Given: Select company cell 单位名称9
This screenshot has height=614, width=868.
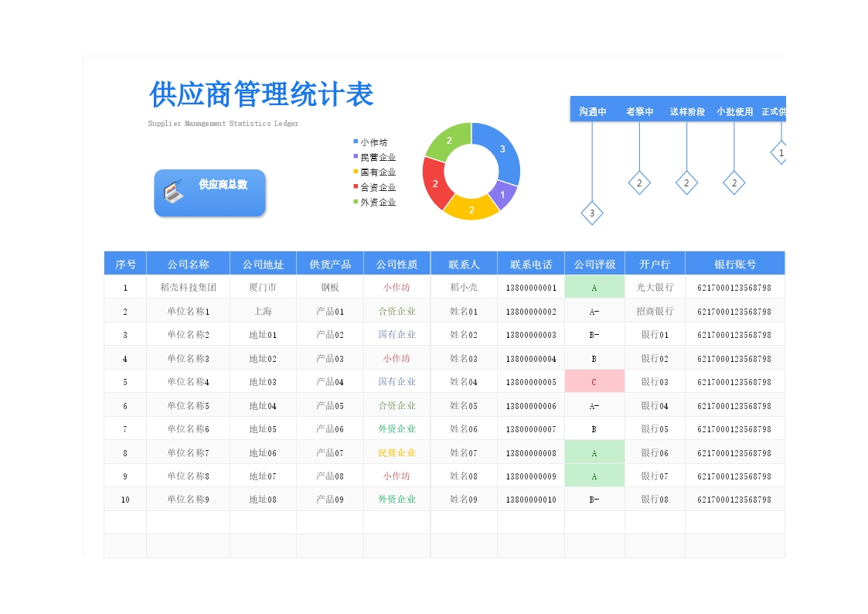Looking at the screenshot, I should tap(189, 499).
